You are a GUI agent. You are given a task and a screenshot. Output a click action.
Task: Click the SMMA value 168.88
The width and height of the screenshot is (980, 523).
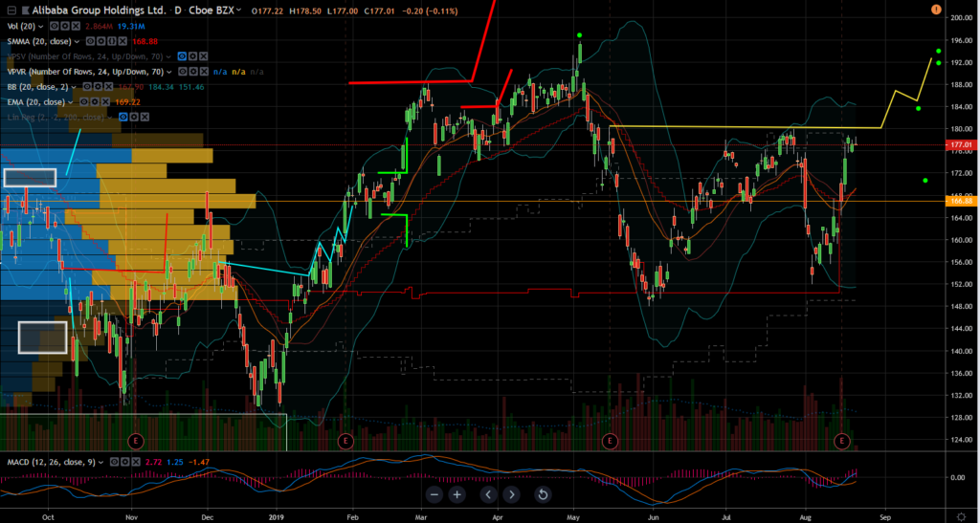[x=145, y=41]
